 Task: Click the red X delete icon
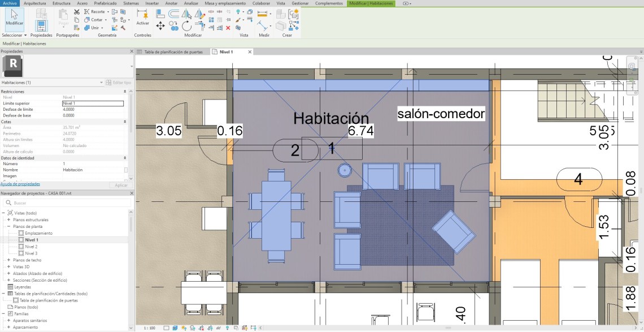[x=228, y=27]
